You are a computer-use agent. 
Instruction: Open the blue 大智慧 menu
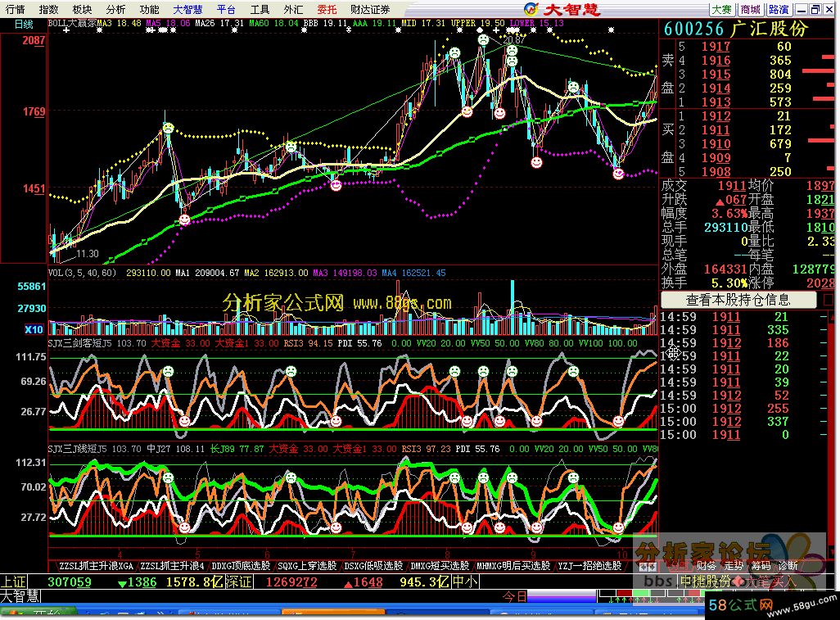coord(187,9)
